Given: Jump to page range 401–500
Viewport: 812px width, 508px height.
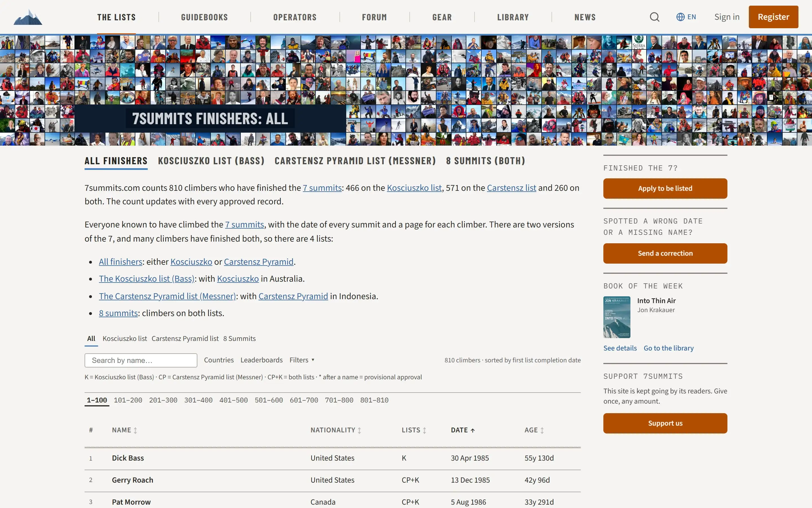Looking at the screenshot, I should [233, 400].
